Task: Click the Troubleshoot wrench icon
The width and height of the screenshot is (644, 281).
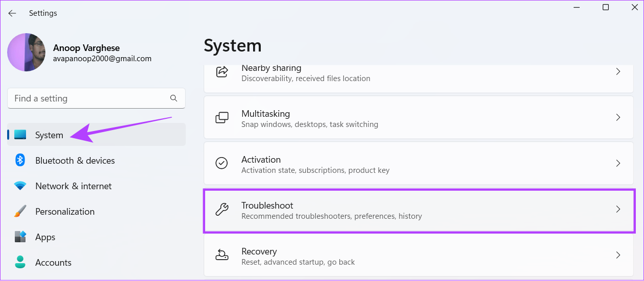Action: pyautogui.click(x=222, y=209)
